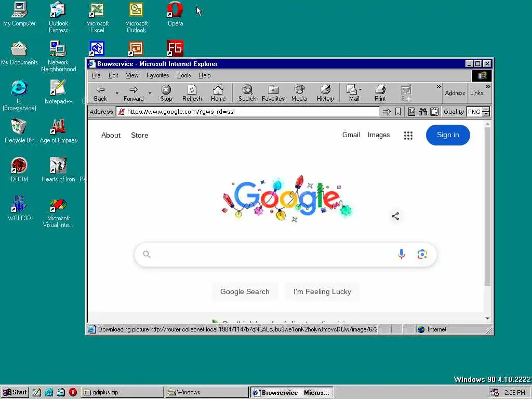Stop the page from loading

point(166,94)
